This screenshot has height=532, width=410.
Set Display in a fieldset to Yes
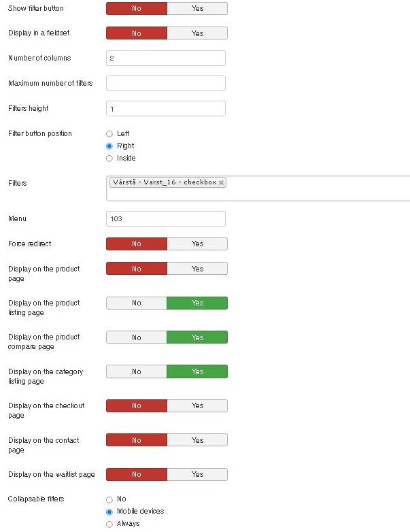pyautogui.click(x=197, y=33)
